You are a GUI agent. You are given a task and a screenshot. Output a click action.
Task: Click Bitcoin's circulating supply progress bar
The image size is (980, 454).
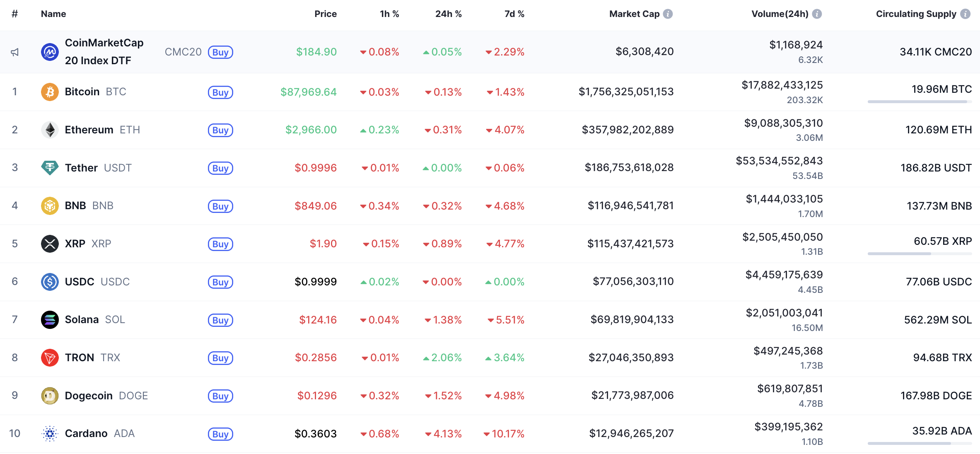pos(919,101)
